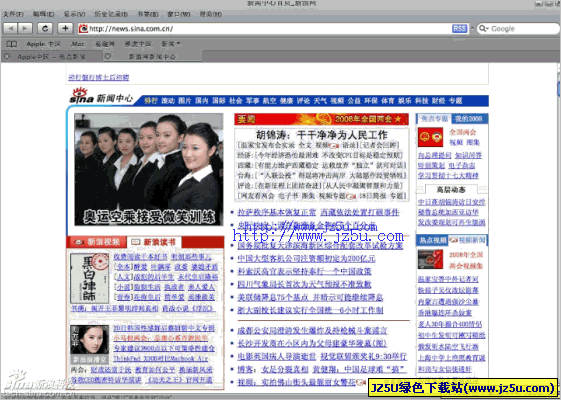Show all bookmarks with the open-book icon

pos(12,44)
